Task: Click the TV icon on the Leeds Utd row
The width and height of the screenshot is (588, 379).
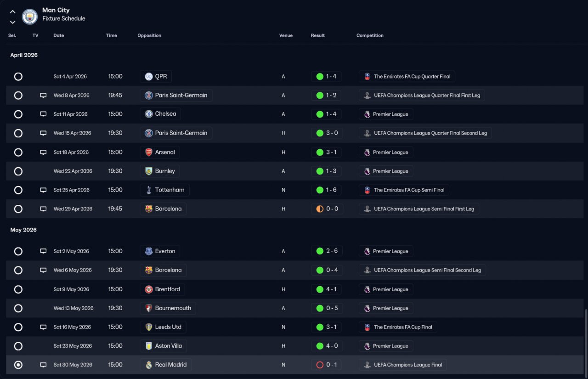Action: (43, 327)
